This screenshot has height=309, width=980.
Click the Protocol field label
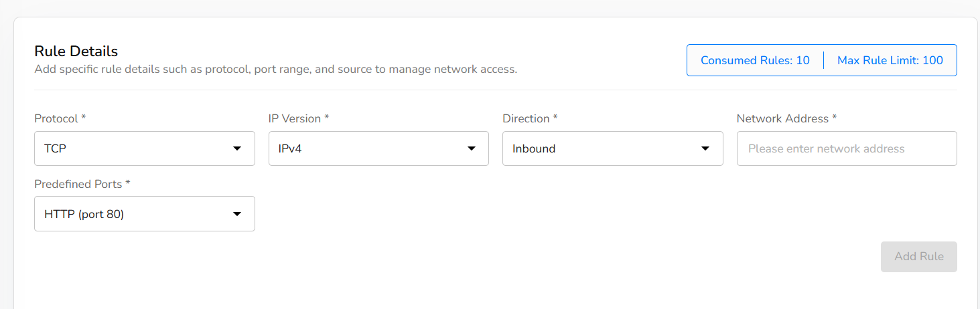(x=60, y=118)
